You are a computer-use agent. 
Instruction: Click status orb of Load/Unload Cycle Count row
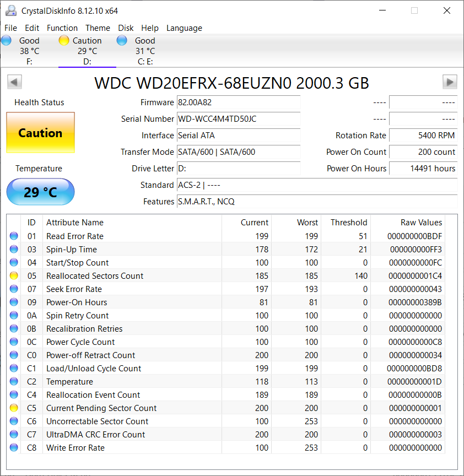(x=14, y=368)
